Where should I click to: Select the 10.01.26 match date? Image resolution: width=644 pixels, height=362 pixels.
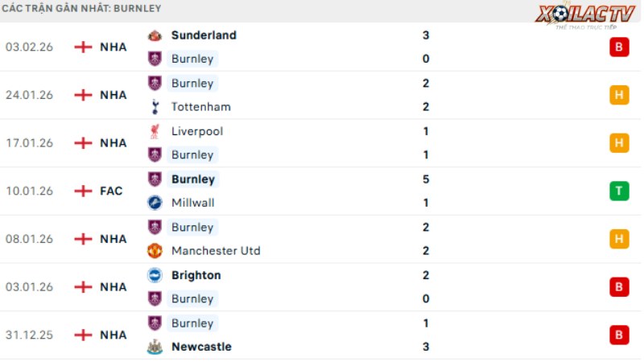tap(29, 191)
